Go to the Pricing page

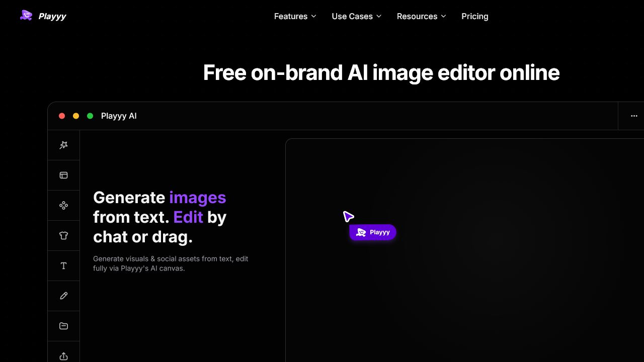[475, 16]
